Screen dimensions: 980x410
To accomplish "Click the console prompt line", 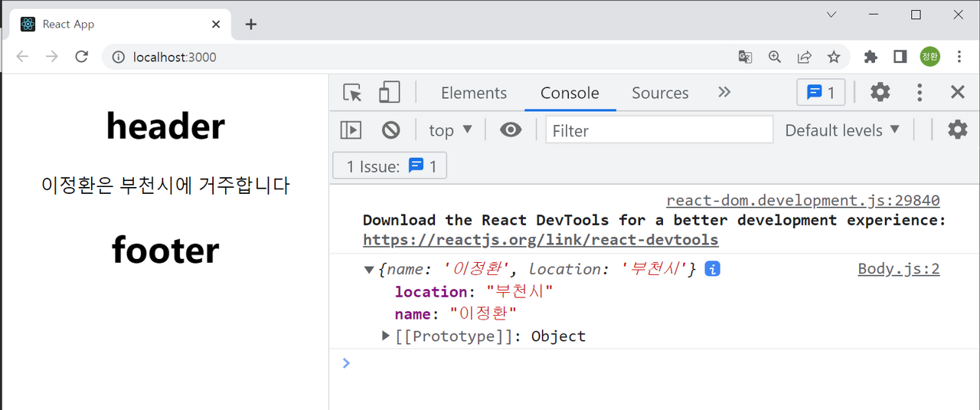I will 655,363.
